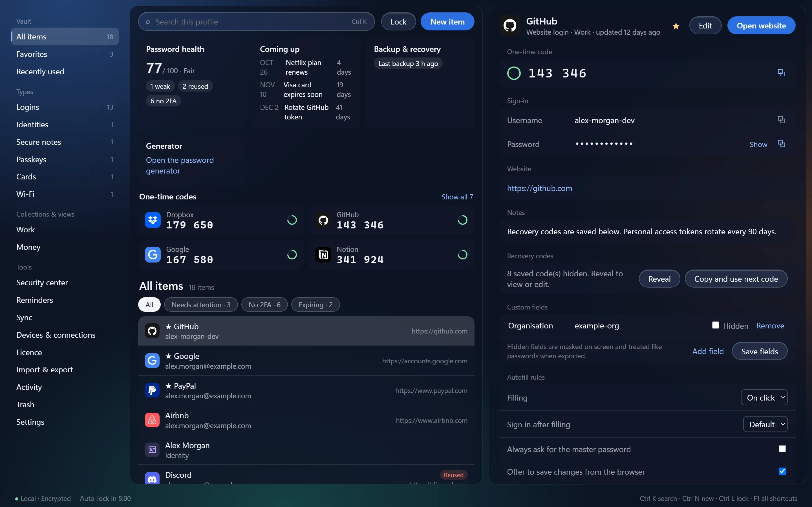The image size is (812, 507).
Task: Copy the GitHub one-time code
Action: pos(781,73)
